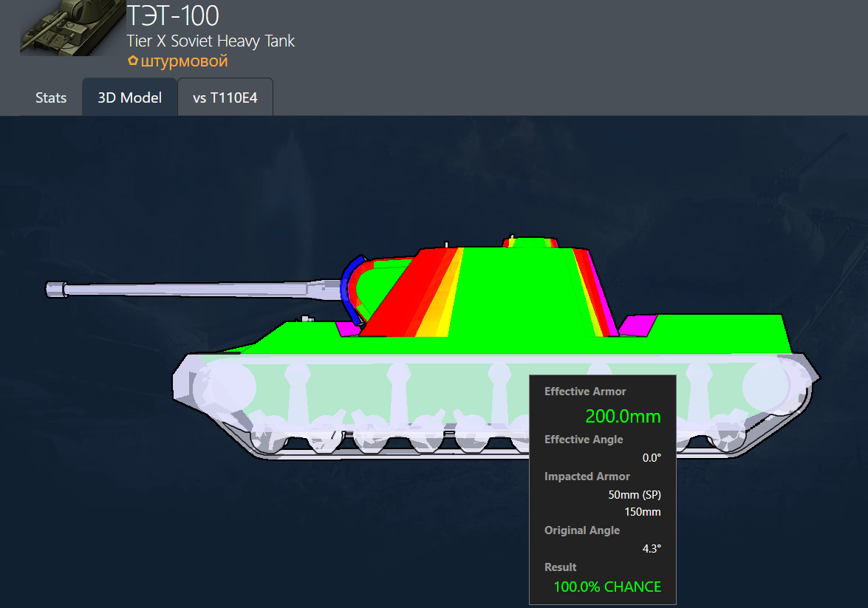Click the ТЭТ-100 tank title
This screenshot has width=868, height=608.
pos(173,16)
